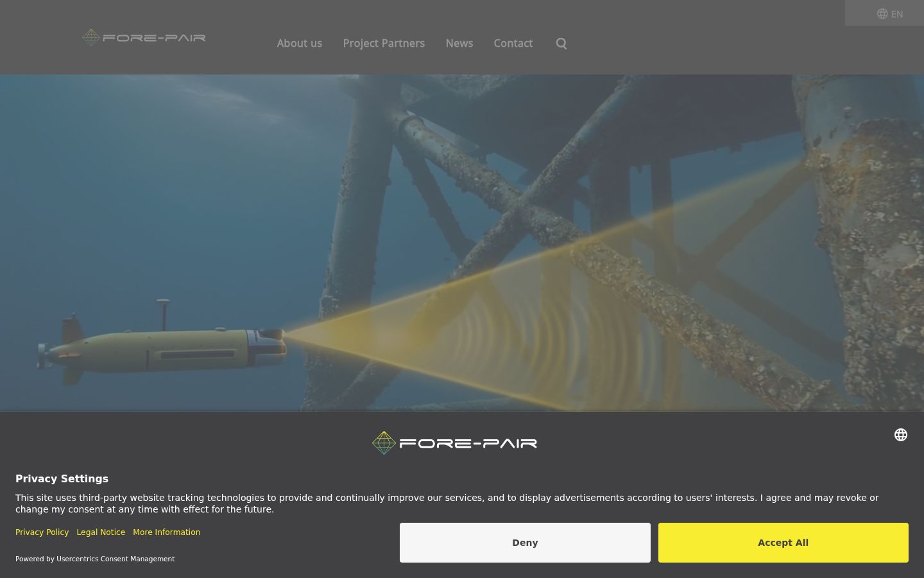Open the About us menu
This screenshot has width=924, height=578.
(300, 43)
